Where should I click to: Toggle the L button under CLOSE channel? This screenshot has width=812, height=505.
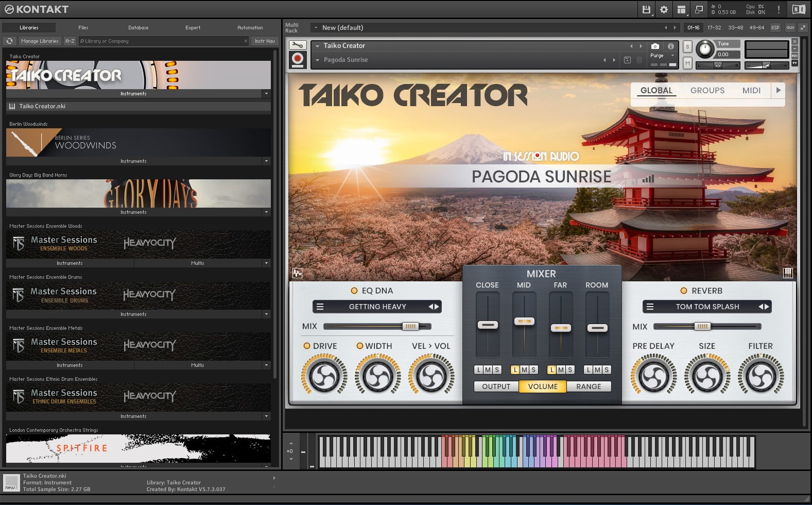point(479,369)
